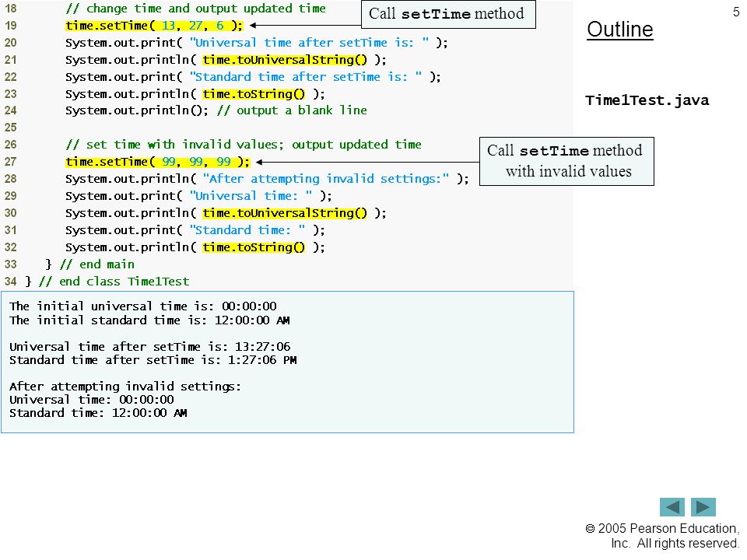Select the Outline heading
747x560 pixels.
620,30
